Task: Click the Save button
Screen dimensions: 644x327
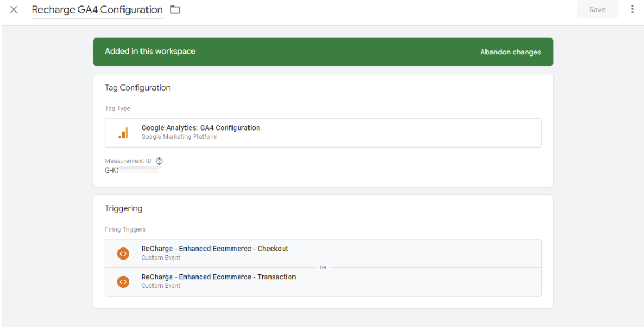Action: (x=597, y=9)
